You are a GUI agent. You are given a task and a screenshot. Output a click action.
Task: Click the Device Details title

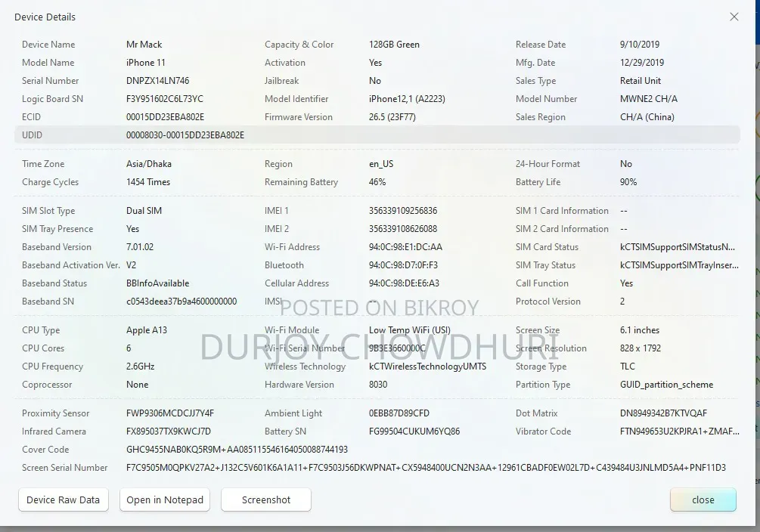click(45, 17)
